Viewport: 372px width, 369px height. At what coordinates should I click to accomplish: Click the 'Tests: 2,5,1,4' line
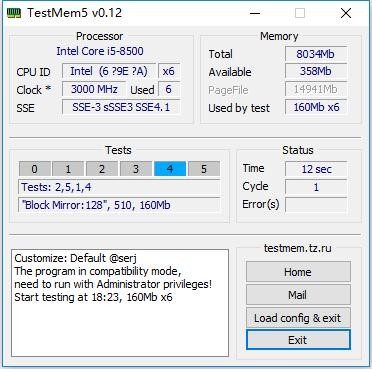click(x=119, y=187)
